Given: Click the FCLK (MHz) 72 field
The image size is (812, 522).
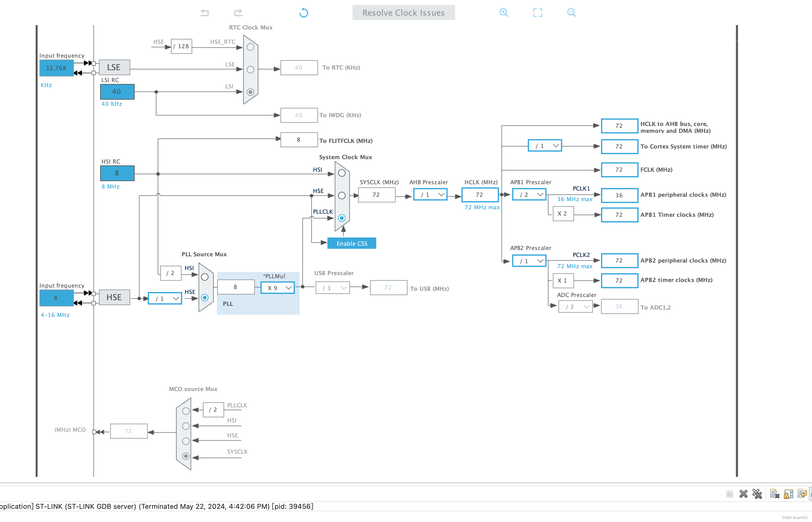Looking at the screenshot, I should 619,170.
